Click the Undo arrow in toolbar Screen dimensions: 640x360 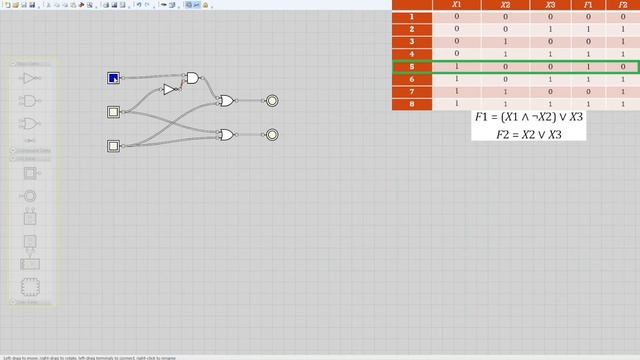139,5
